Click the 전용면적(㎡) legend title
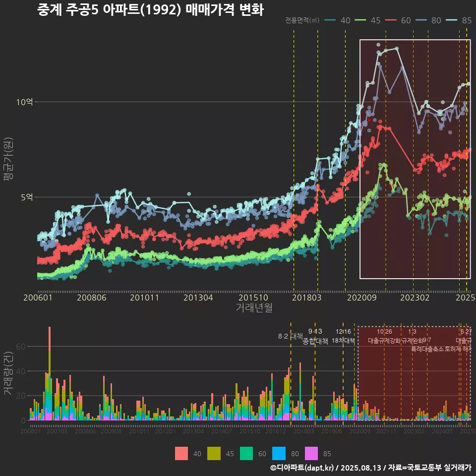476x476 pixels. tap(302, 20)
